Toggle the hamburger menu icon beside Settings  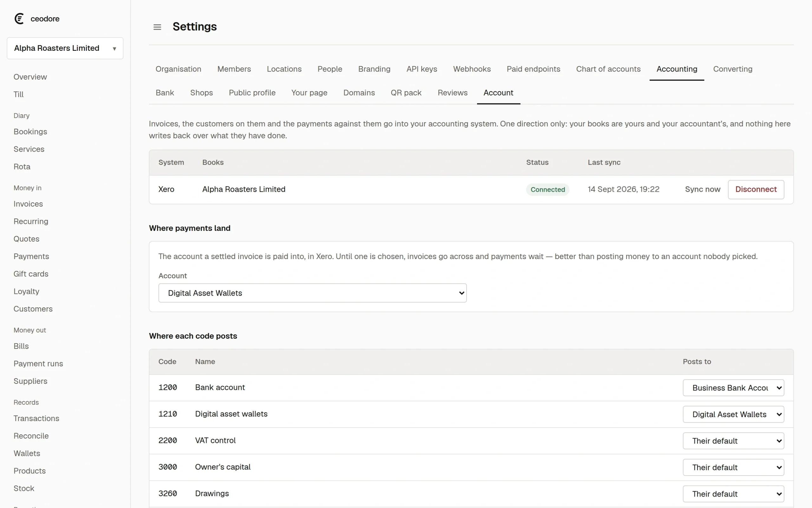[x=157, y=27]
